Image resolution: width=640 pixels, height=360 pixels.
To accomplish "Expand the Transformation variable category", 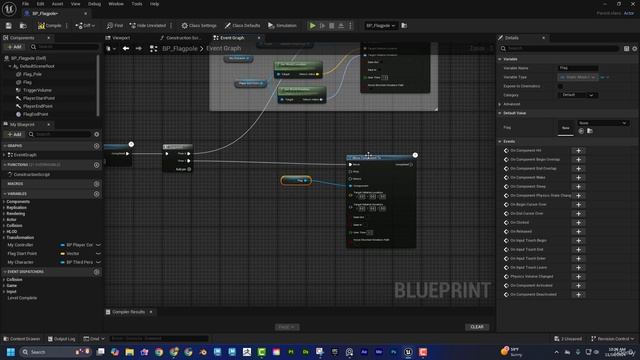I will point(4,238).
